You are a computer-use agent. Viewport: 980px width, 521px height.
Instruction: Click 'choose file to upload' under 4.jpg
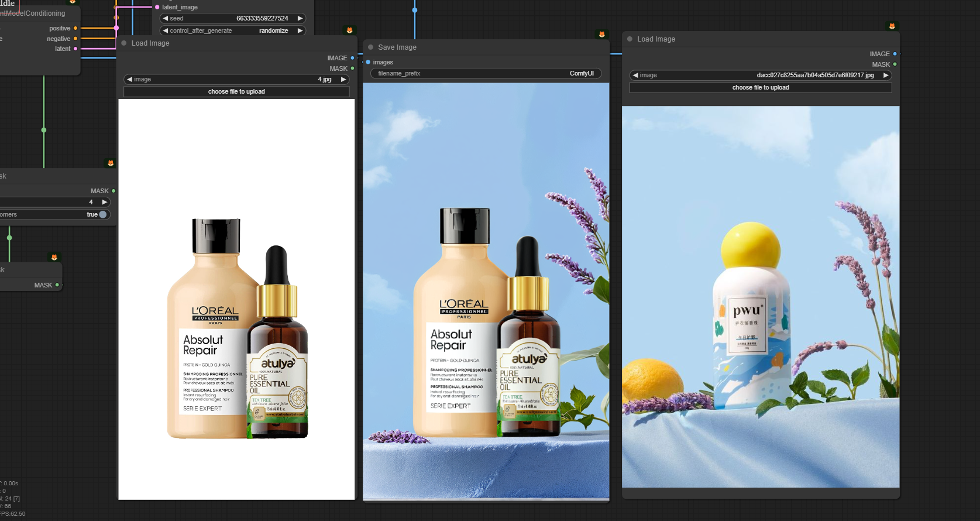click(x=236, y=92)
